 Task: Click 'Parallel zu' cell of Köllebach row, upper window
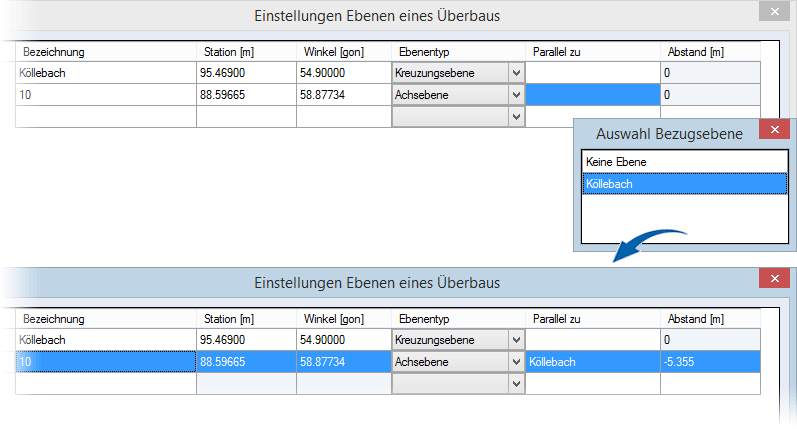(593, 73)
